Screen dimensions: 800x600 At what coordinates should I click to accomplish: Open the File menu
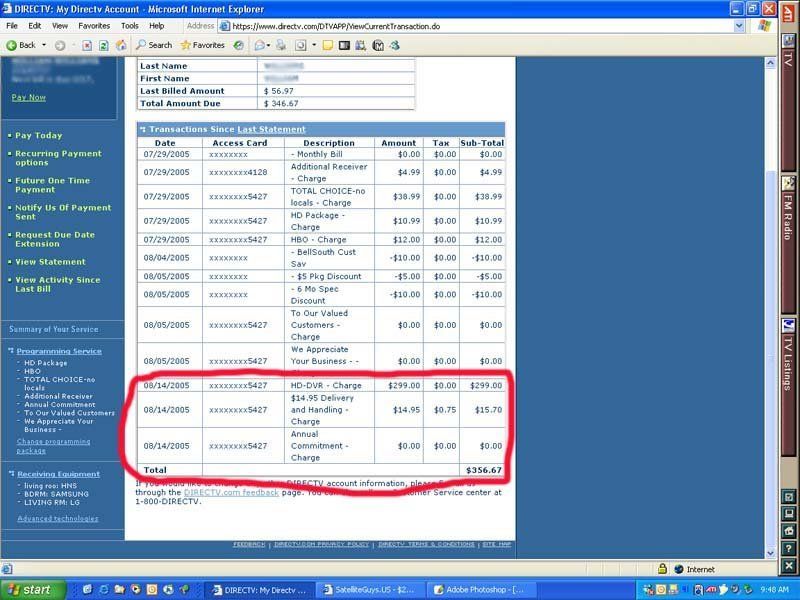tap(12, 26)
